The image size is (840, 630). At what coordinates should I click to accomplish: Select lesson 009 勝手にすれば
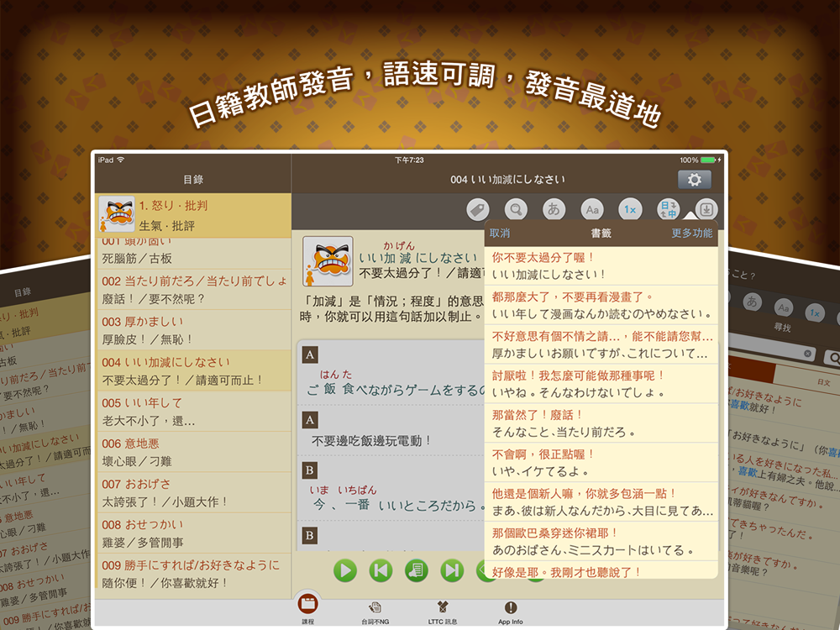pyautogui.click(x=193, y=573)
